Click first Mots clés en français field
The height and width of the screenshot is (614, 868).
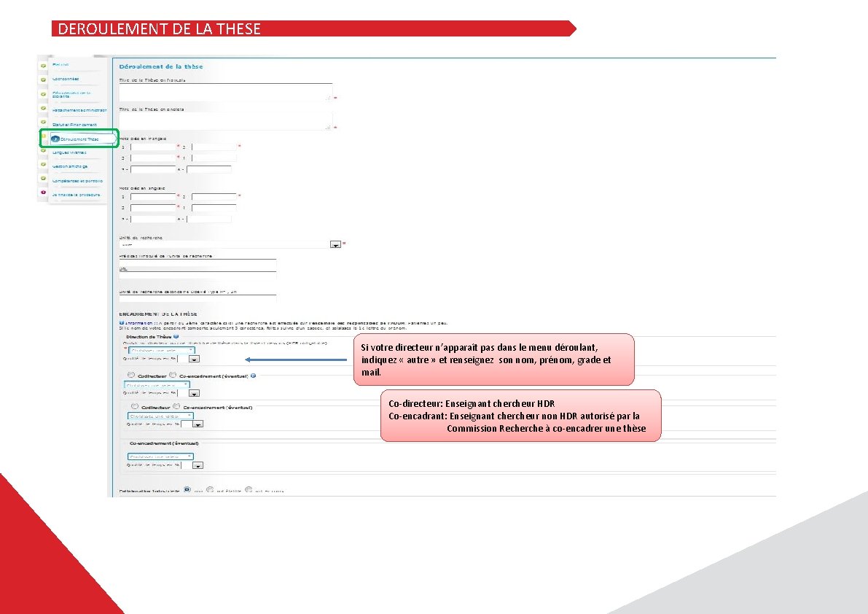coord(153,147)
